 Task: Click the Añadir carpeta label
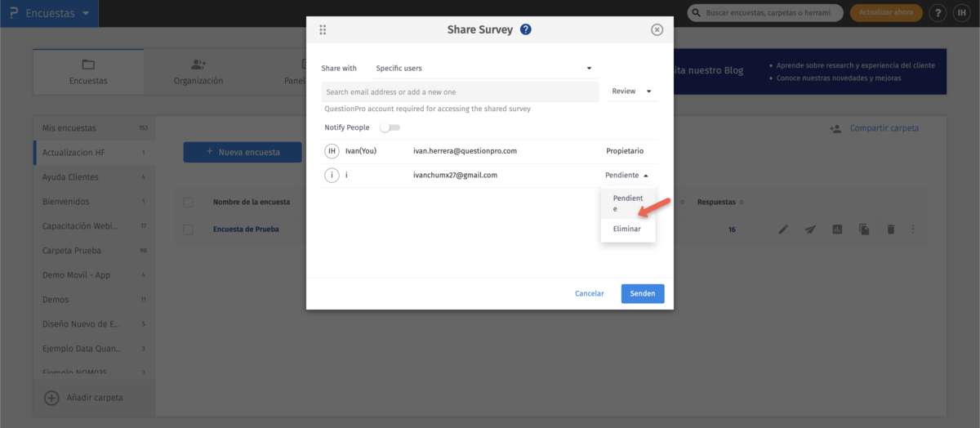pyautogui.click(x=96, y=398)
